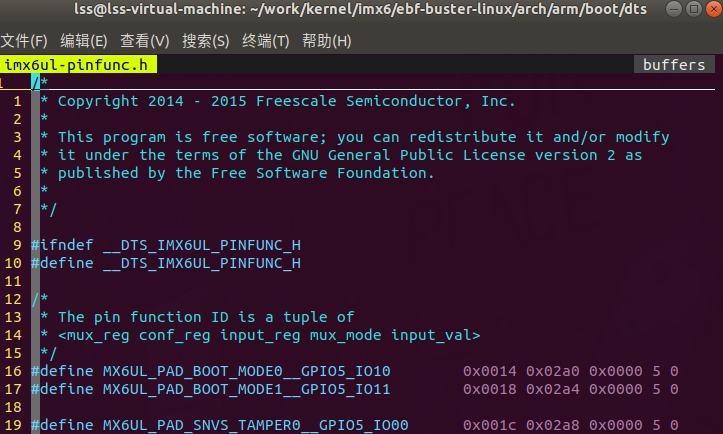Close the terminal window
723x434 pixels.
(714, 9)
